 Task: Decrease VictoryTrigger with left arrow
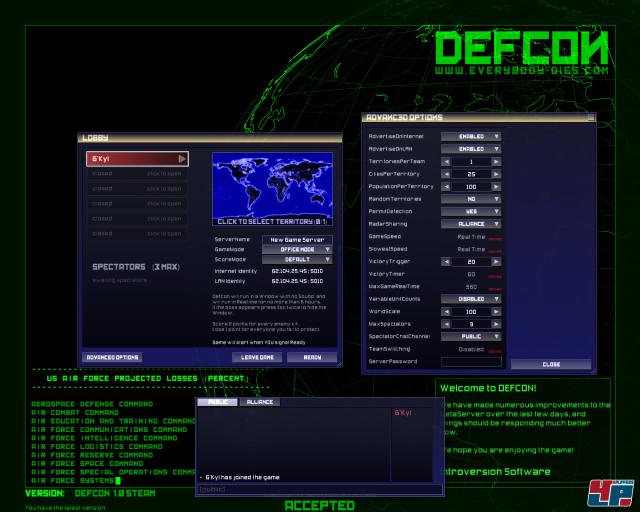pyautogui.click(x=446, y=262)
